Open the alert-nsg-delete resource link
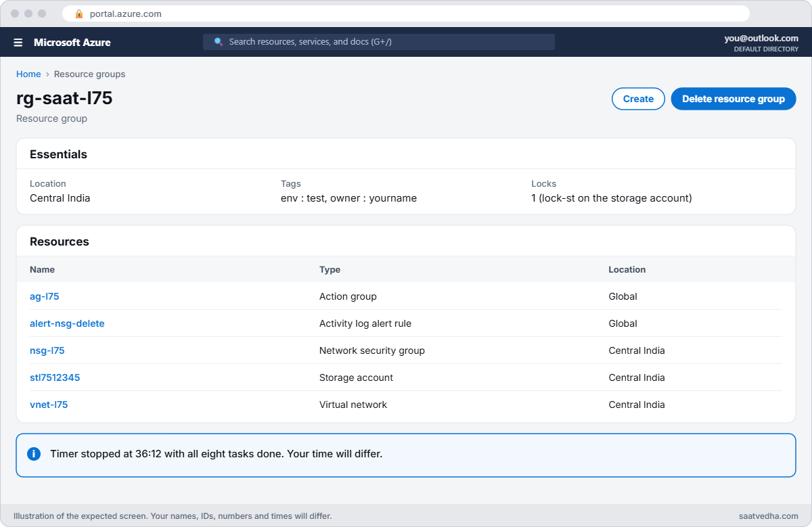 pos(67,323)
